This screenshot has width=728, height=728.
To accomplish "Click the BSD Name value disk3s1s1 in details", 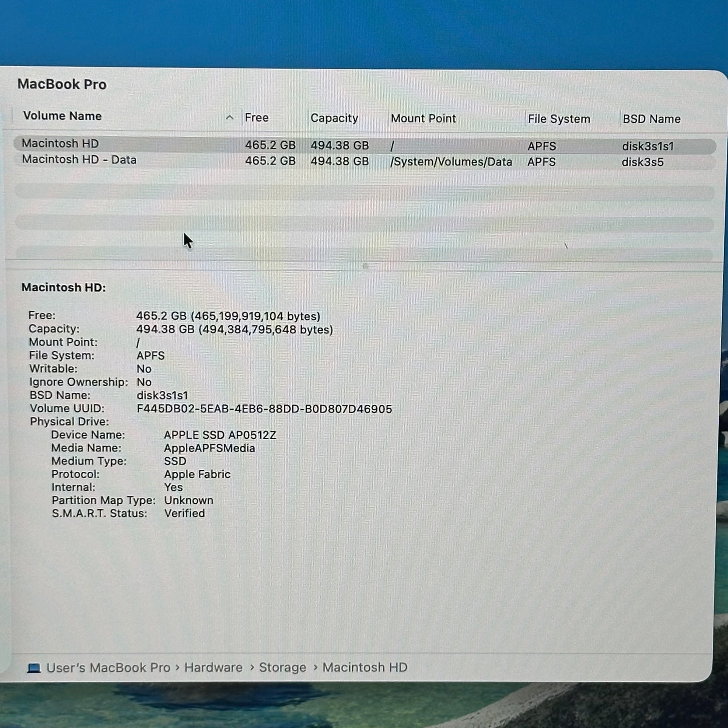I will [162, 396].
